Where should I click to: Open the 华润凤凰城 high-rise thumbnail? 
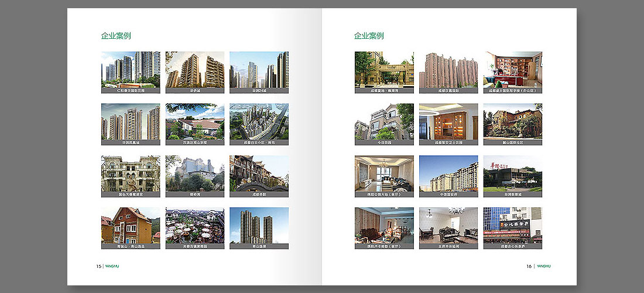tap(131, 121)
